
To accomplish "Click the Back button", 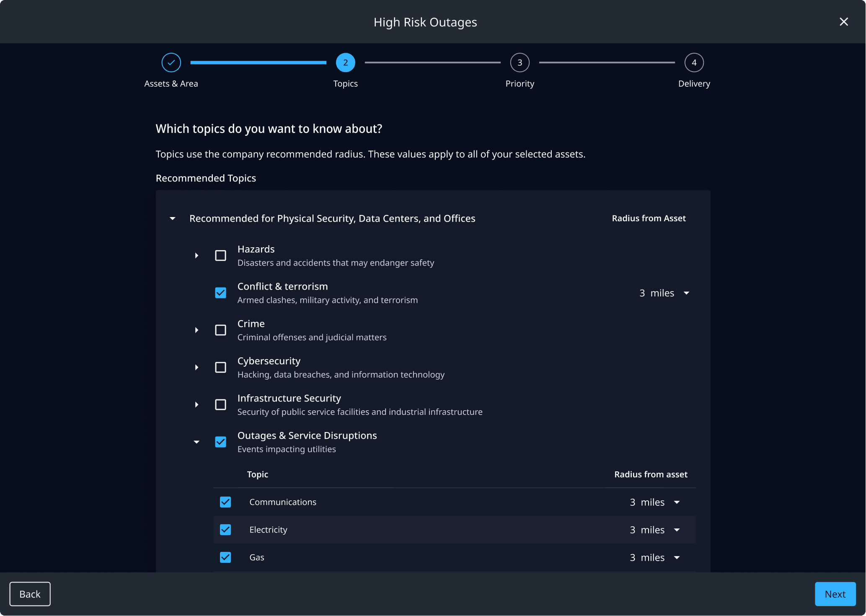I will (x=30, y=594).
